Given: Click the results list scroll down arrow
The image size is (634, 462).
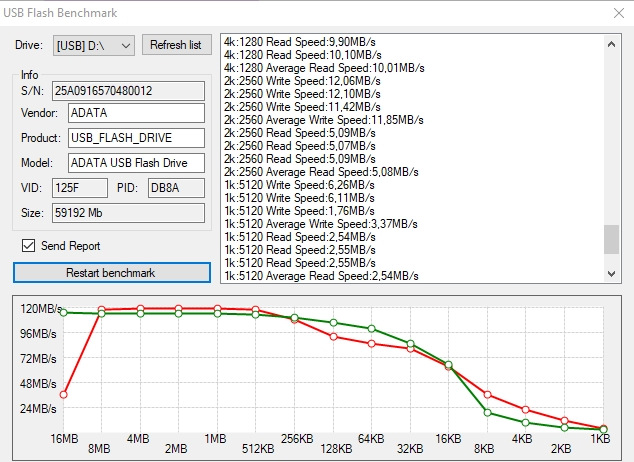Looking at the screenshot, I should click(x=611, y=274).
